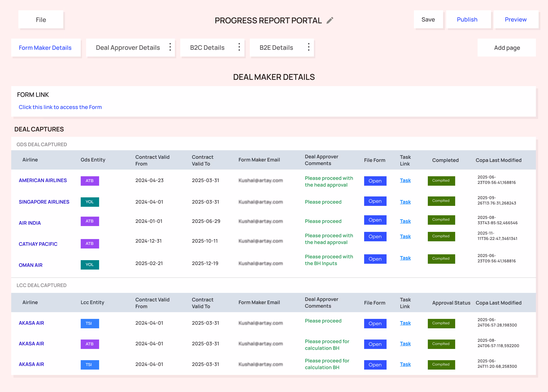Click Completed status badge for Oman Air
The height and width of the screenshot is (392, 548).
tap(441, 259)
